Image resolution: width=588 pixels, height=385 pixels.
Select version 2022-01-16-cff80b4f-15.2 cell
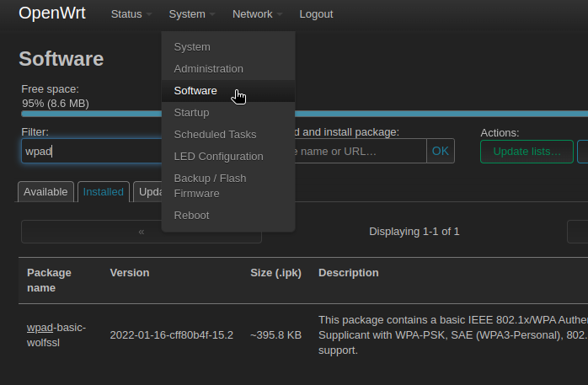[x=171, y=335]
